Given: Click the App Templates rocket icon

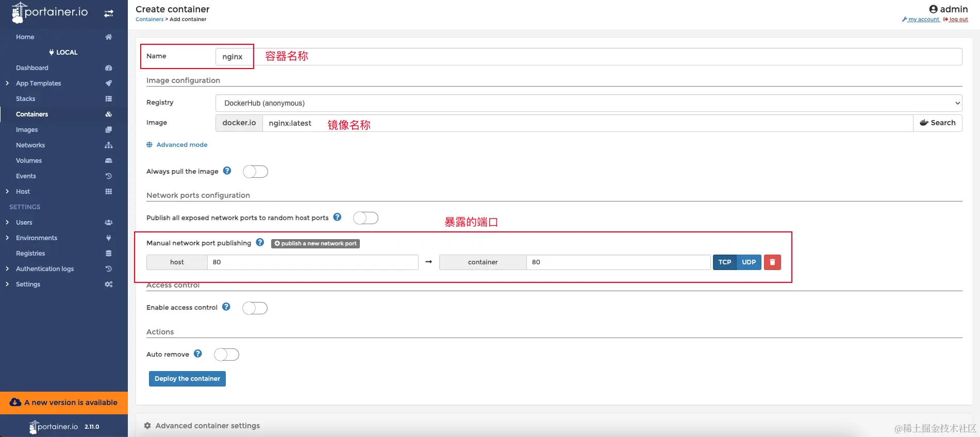Looking at the screenshot, I should click(x=108, y=83).
